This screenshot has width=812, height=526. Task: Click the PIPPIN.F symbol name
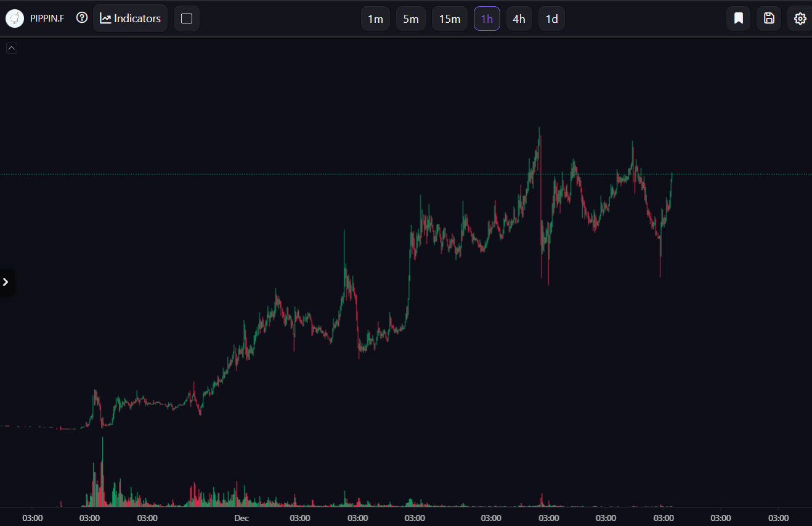tap(47, 18)
